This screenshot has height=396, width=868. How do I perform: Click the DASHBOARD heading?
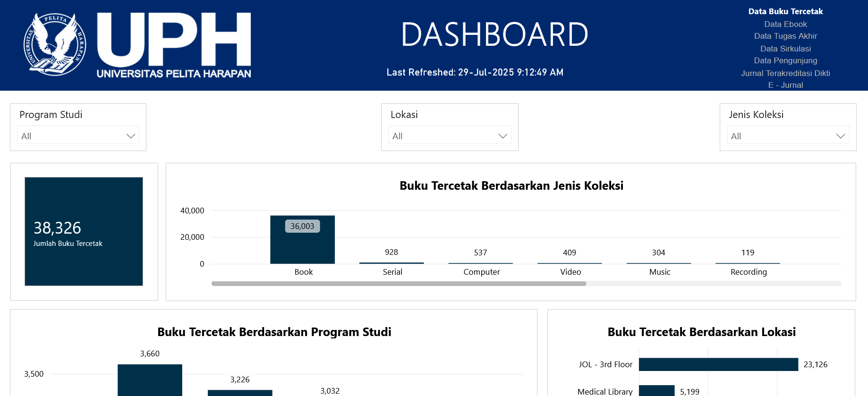click(494, 34)
